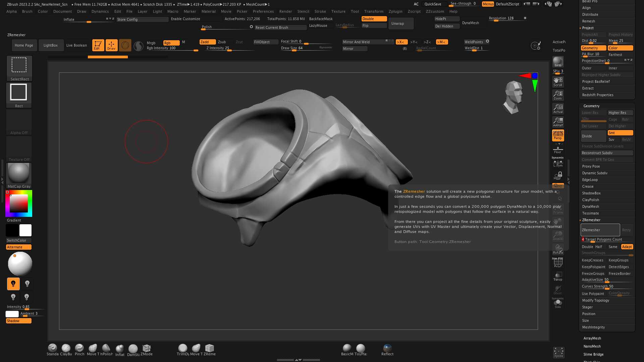
Task: Select the DamStandard brush
Action: [x=133, y=349]
